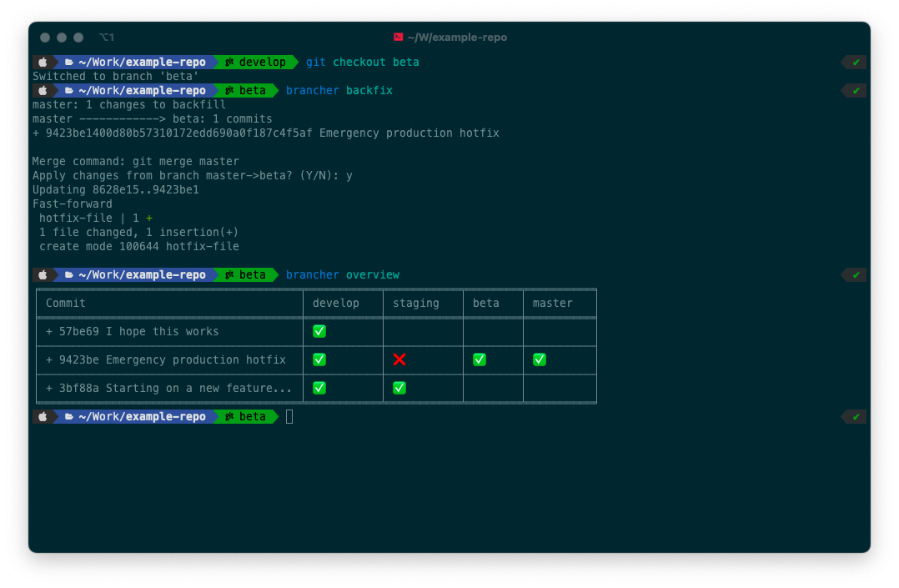The width and height of the screenshot is (899, 588).
Task: Click develop checkmark for '57be69 I hope this works'
Action: [x=319, y=332]
